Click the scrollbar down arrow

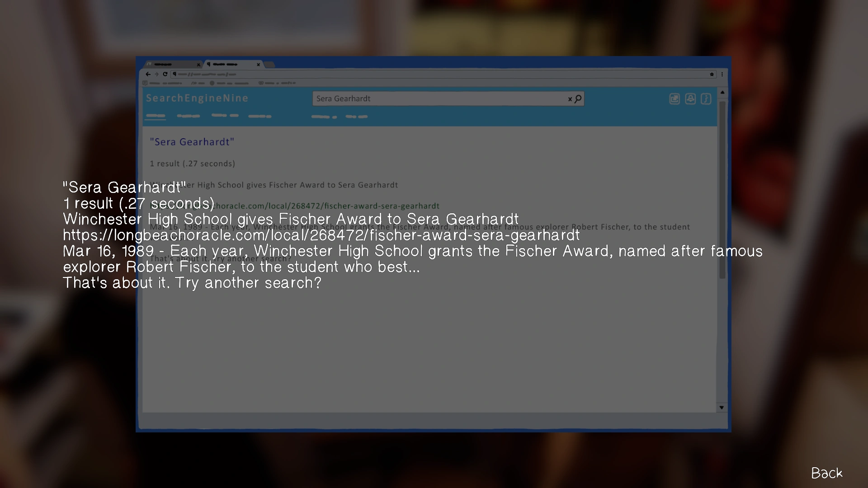(722, 407)
